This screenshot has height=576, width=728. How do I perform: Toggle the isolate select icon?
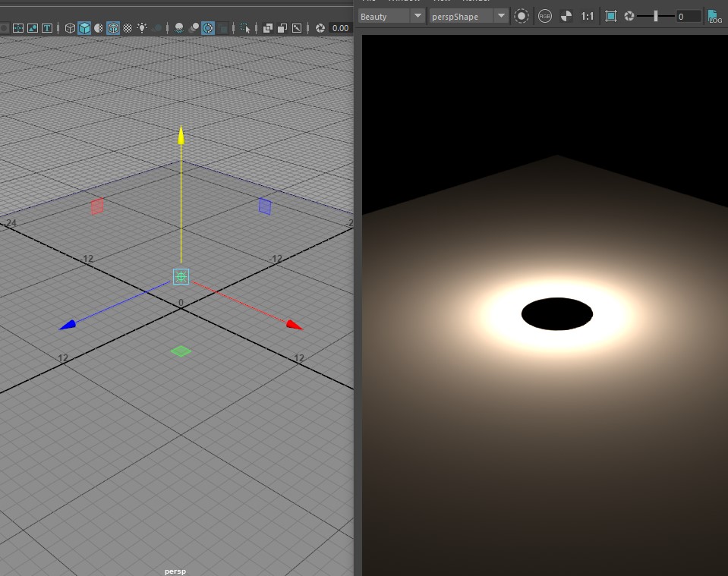coord(245,28)
